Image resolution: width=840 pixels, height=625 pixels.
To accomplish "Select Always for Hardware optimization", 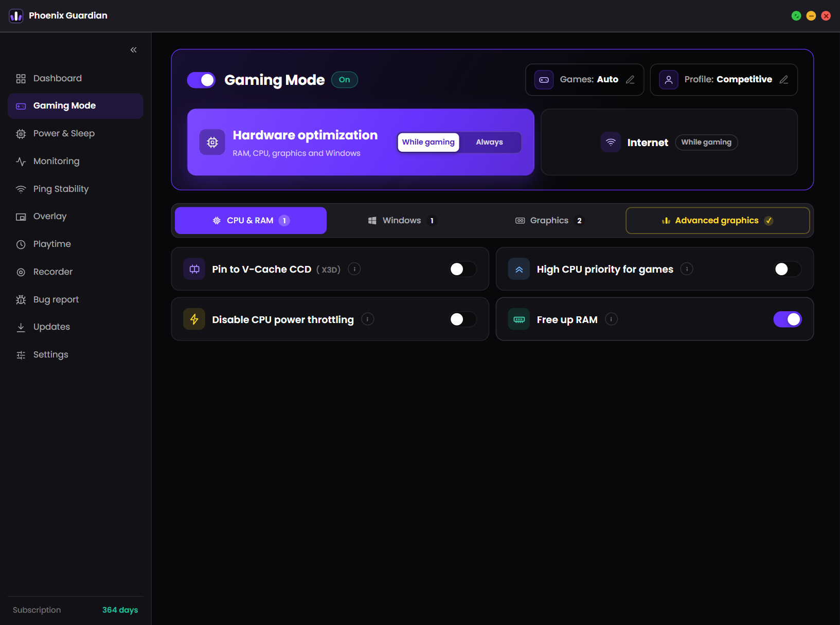I will (490, 142).
